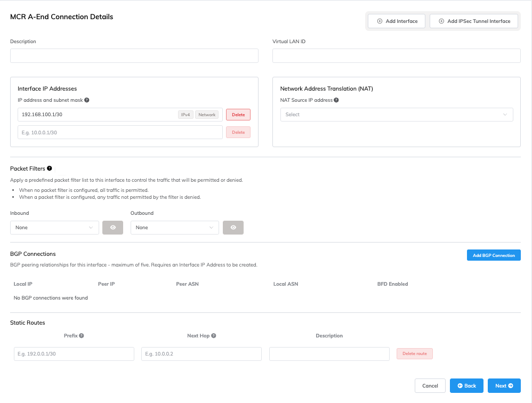View the Inbound packet filter eye icon

[112, 228]
